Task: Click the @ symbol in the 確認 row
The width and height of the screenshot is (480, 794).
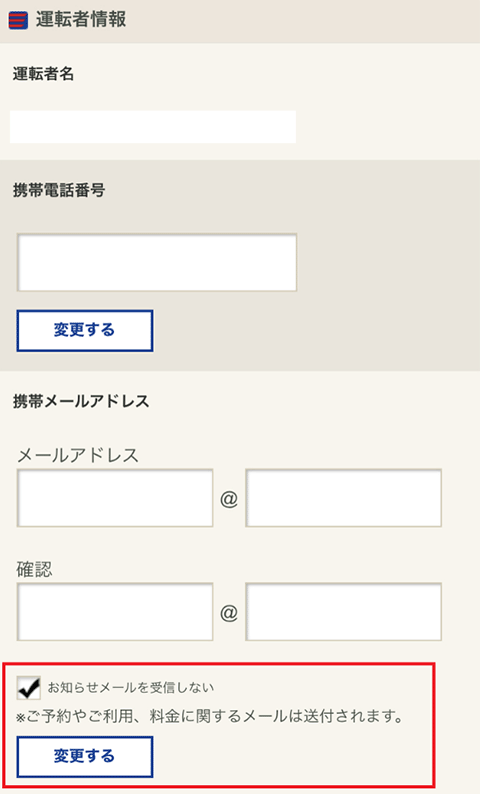Action: pos(229,613)
